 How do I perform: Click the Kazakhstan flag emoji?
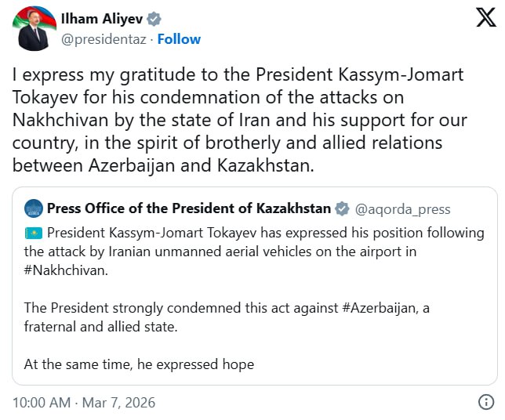click(x=33, y=233)
